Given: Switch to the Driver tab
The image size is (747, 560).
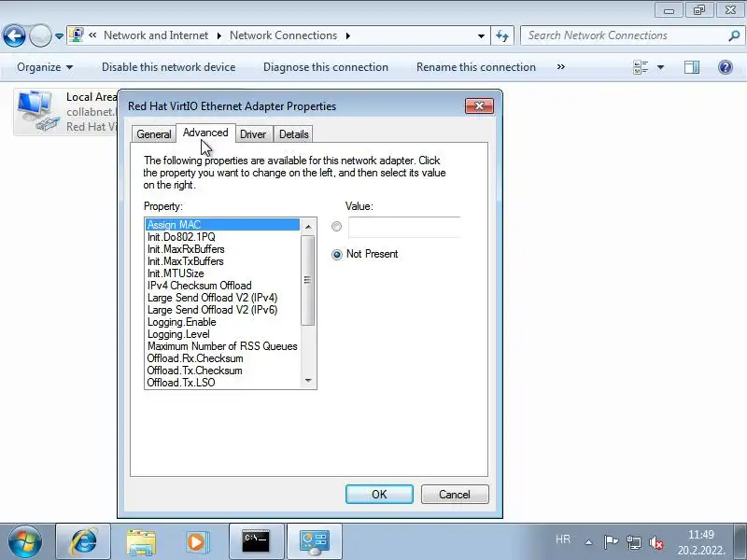Looking at the screenshot, I should tap(253, 134).
